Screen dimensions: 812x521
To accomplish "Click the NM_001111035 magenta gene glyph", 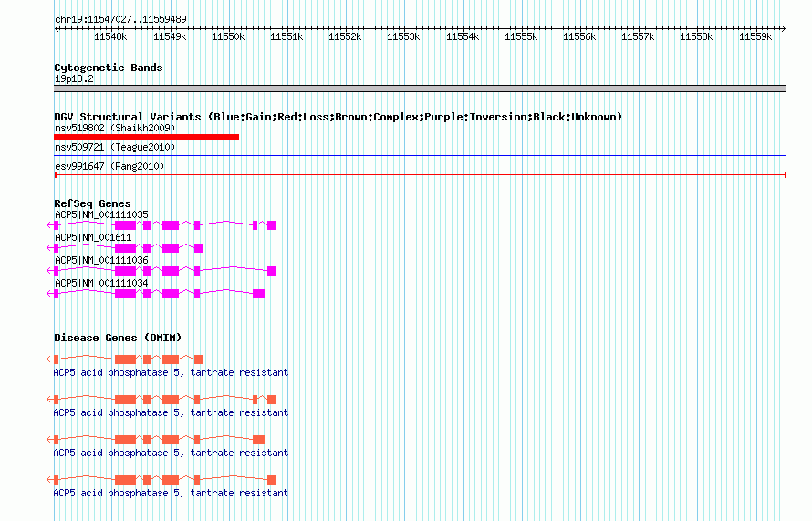I will 161,224.
